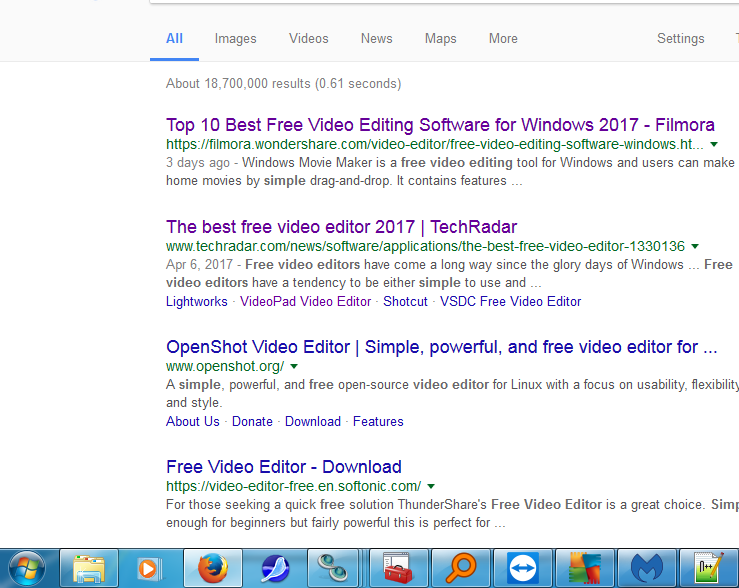739x588 pixels.
Task: Open SeaMonkey blue bird taskbar icon
Action: [275, 569]
